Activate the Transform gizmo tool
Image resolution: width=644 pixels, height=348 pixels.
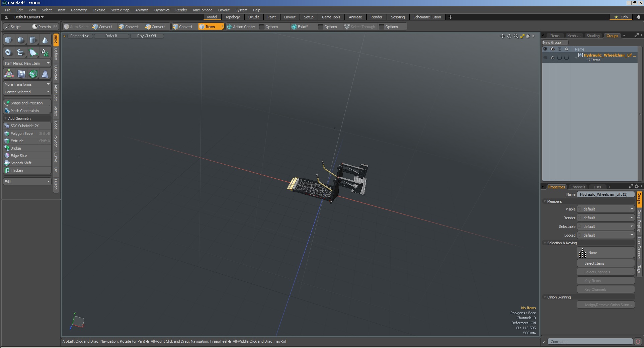click(x=9, y=74)
